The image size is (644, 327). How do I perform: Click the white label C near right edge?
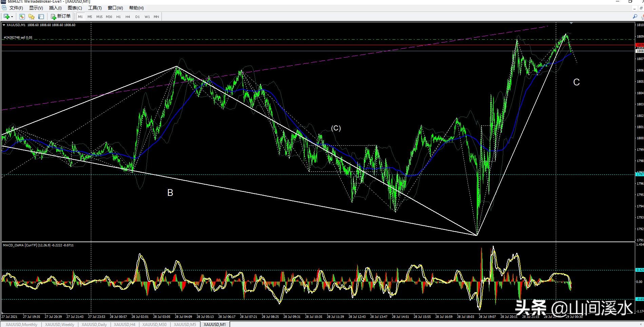(576, 82)
